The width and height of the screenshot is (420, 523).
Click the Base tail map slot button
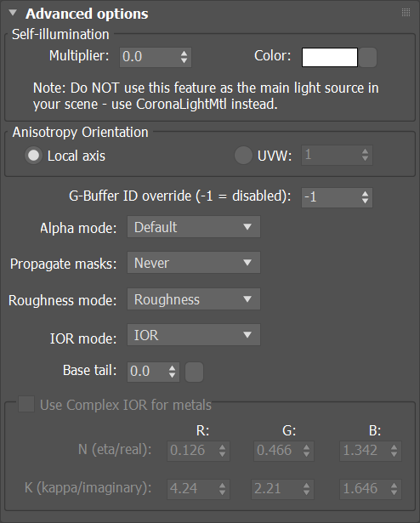click(x=194, y=372)
